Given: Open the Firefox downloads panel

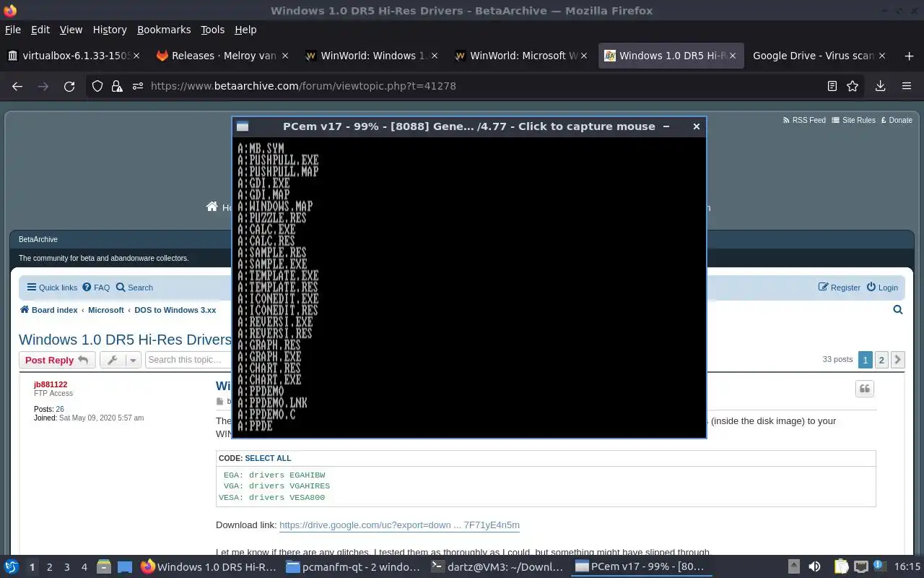Looking at the screenshot, I should point(880,86).
